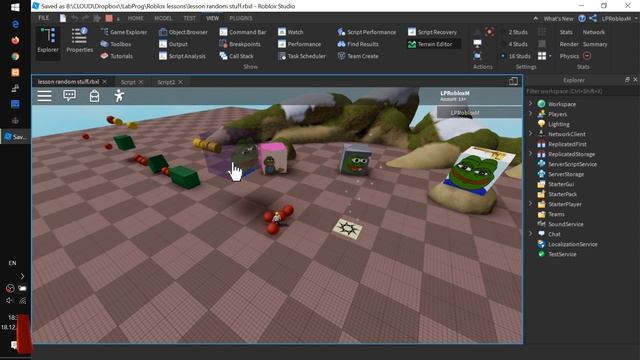Open Script Recovery
Screen dimensions: 640x360
click(x=432, y=32)
